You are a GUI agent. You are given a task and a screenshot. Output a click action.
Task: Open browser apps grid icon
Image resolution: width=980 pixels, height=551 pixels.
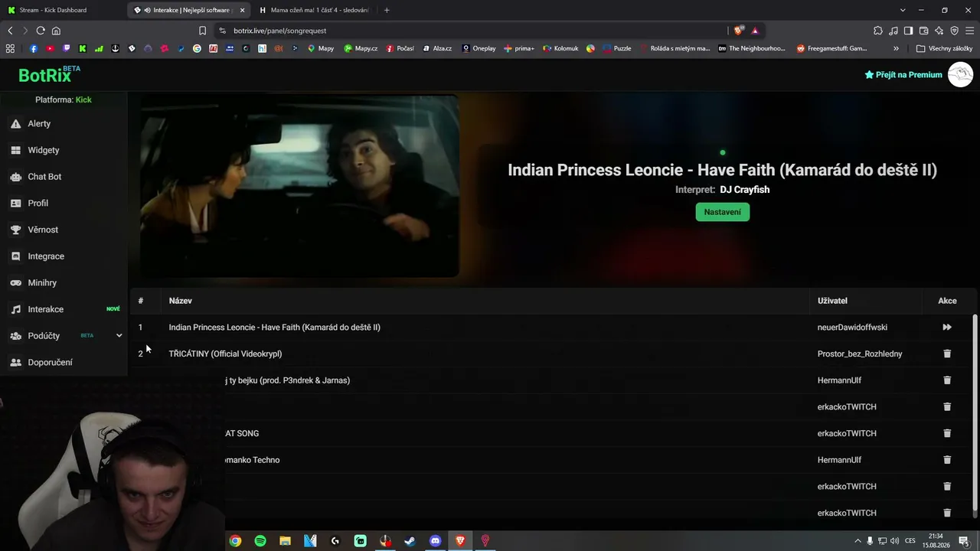tap(10, 48)
